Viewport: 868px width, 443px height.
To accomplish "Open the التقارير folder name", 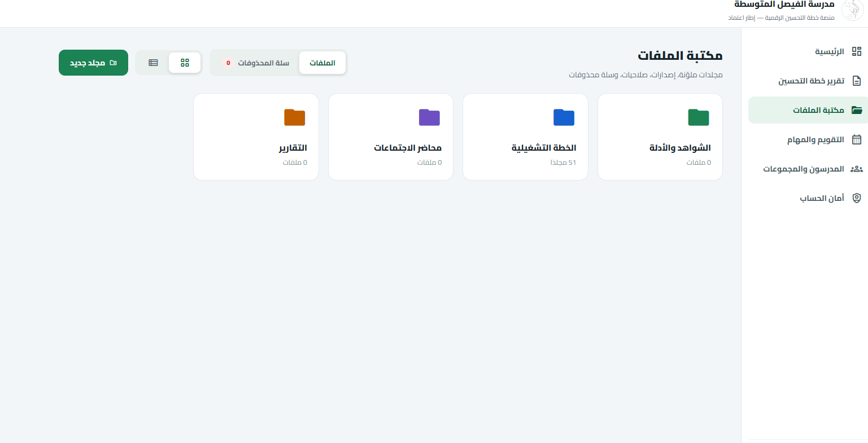I will tap(293, 148).
